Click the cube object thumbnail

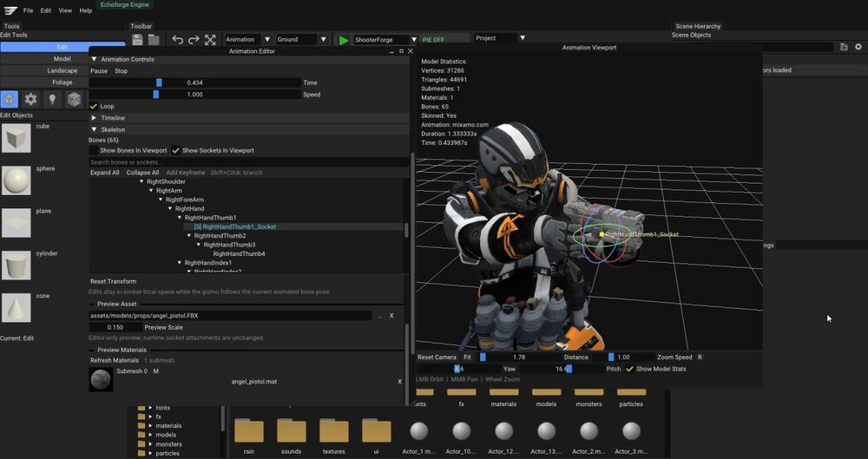pos(16,138)
